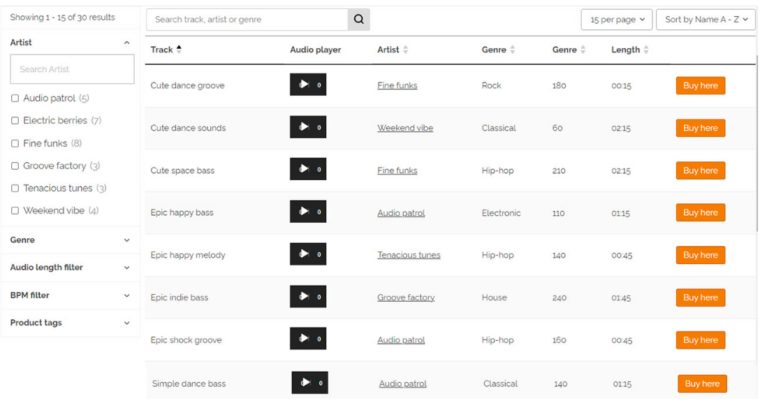
Task: Open Weekend vibe artist link
Action: pos(405,128)
